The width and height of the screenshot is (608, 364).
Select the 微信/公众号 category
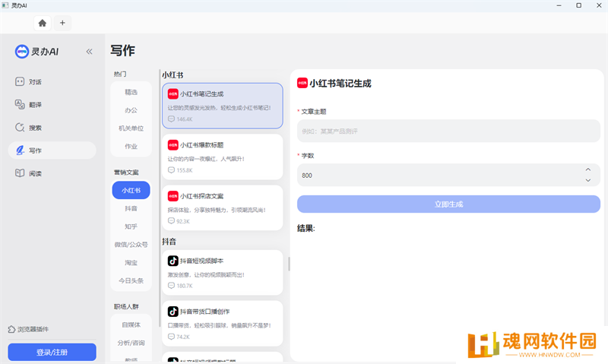[x=131, y=245]
